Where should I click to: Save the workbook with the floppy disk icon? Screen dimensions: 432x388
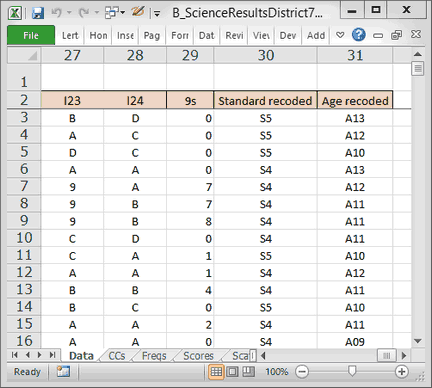[x=38, y=13]
